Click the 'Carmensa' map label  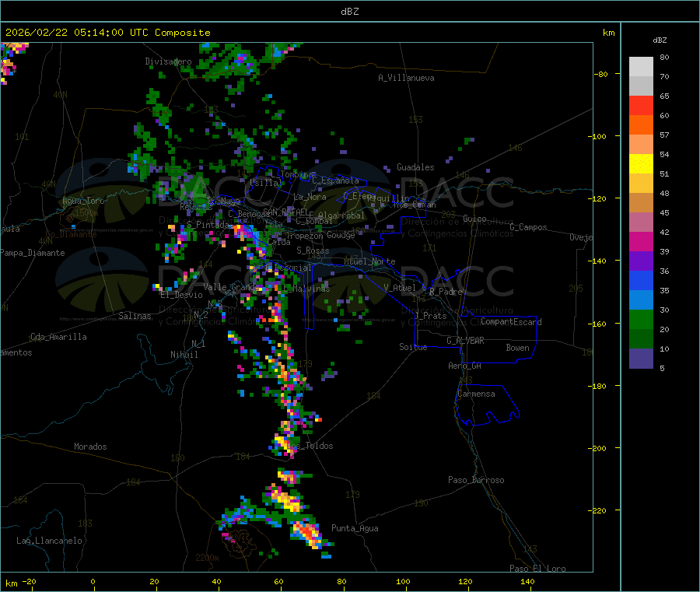(476, 394)
